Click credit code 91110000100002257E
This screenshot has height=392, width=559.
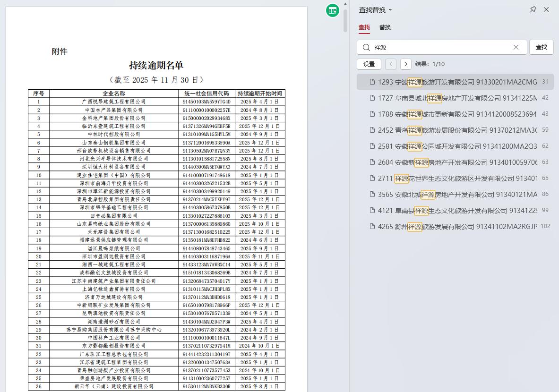[x=206, y=110]
